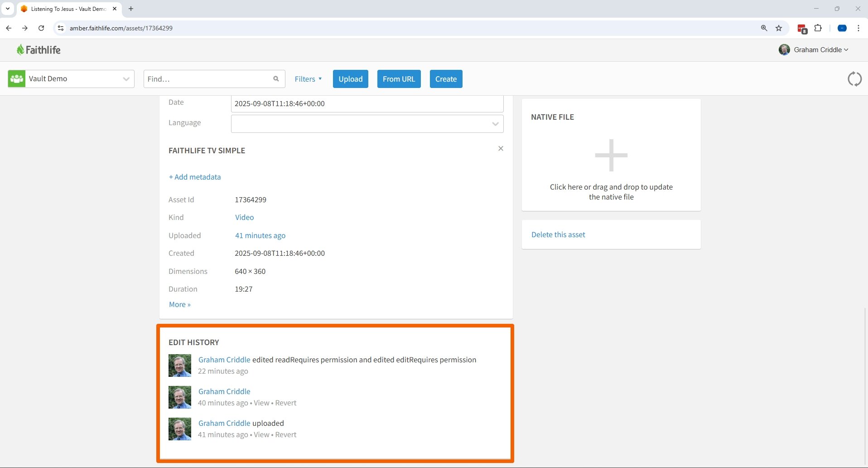
Task: Click the Delete this asset link
Action: point(558,234)
